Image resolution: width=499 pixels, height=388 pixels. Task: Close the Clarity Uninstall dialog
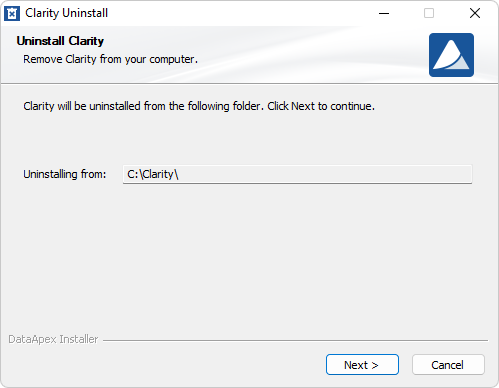click(x=475, y=13)
